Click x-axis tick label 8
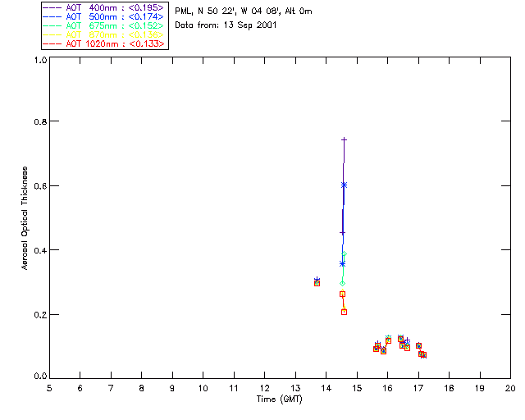The width and height of the screenshot is (525, 420). pos(141,388)
